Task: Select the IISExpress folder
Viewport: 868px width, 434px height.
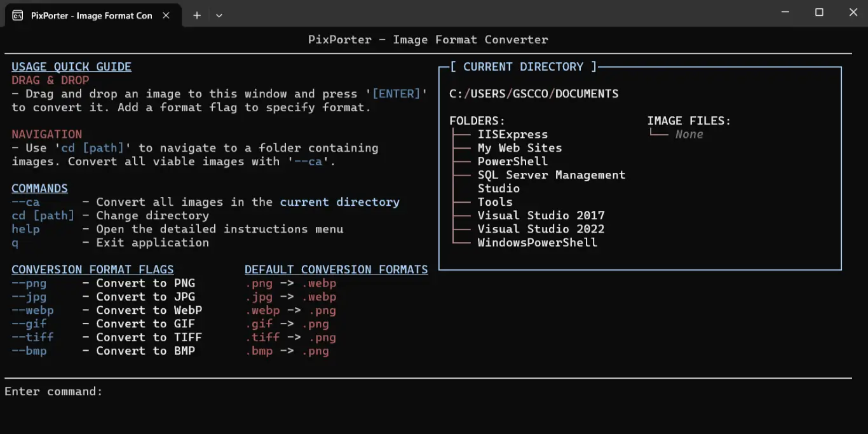Action: pyautogui.click(x=513, y=134)
